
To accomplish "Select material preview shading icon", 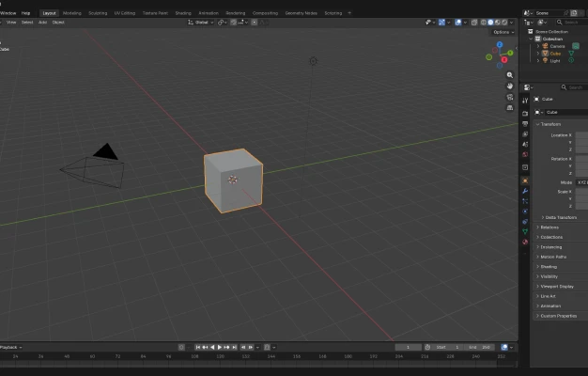I will coord(498,23).
